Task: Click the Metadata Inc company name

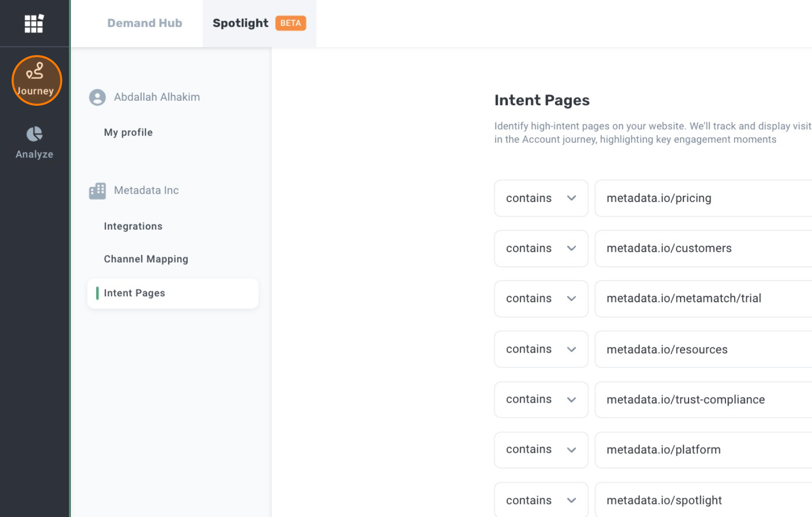Action: point(146,190)
